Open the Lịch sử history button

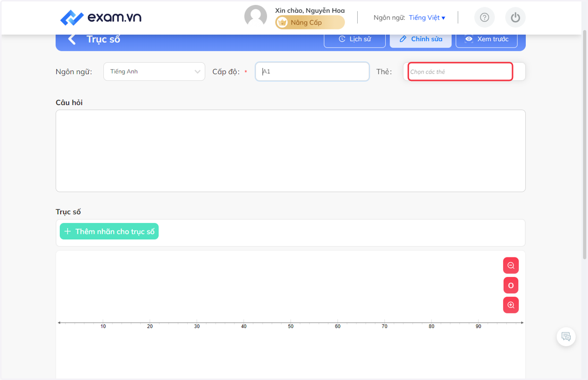click(355, 39)
